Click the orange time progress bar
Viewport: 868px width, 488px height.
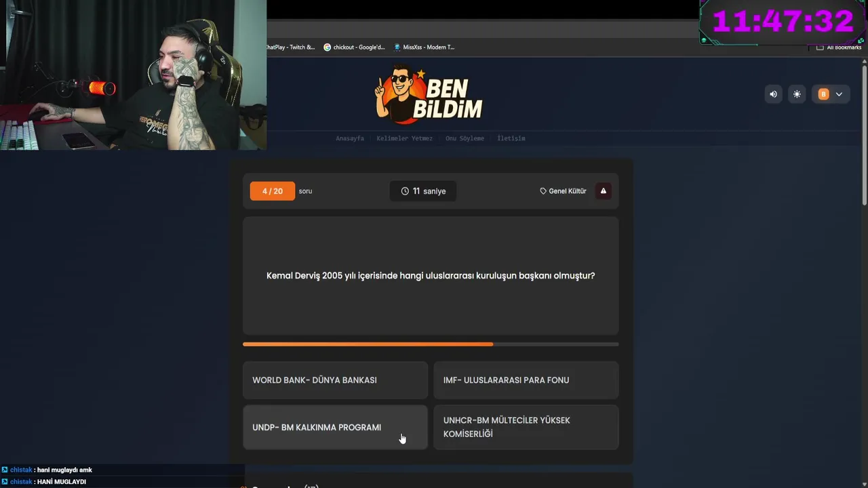pos(431,344)
